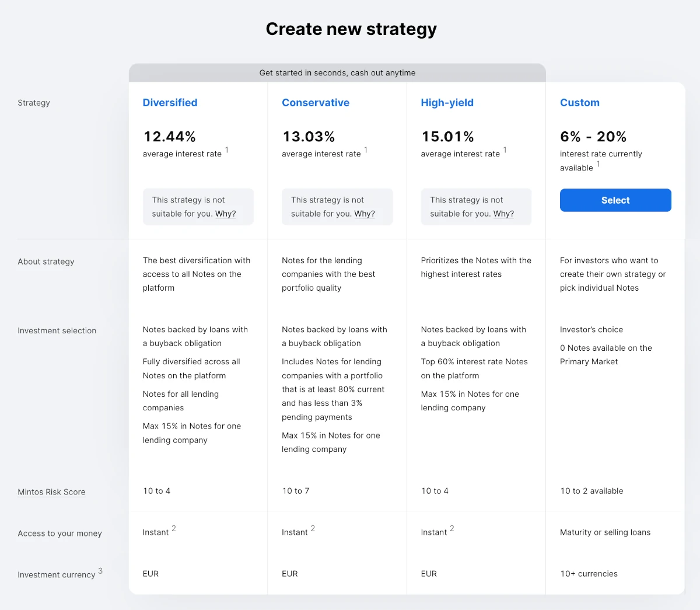This screenshot has height=610, width=700.
Task: Click footnote 1 next to High-yield interest rate
Action: click(505, 150)
